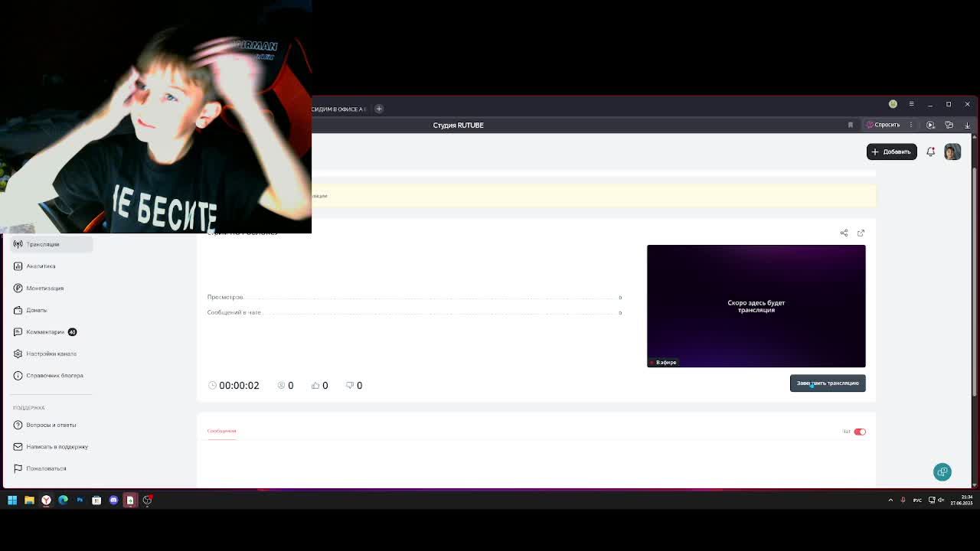Open File Explorer from the taskbar
This screenshot has height=551, width=980.
coord(29,500)
